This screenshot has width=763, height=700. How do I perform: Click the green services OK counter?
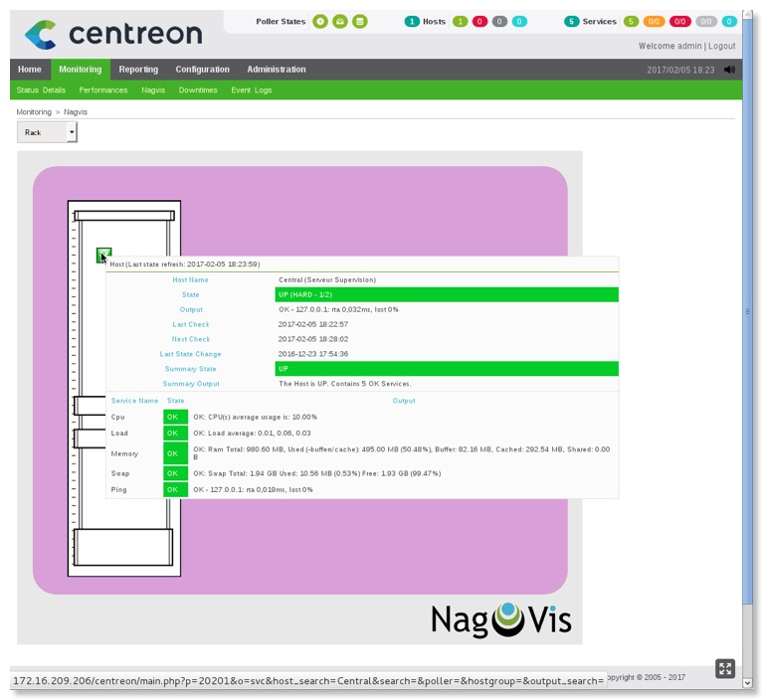[x=631, y=22]
